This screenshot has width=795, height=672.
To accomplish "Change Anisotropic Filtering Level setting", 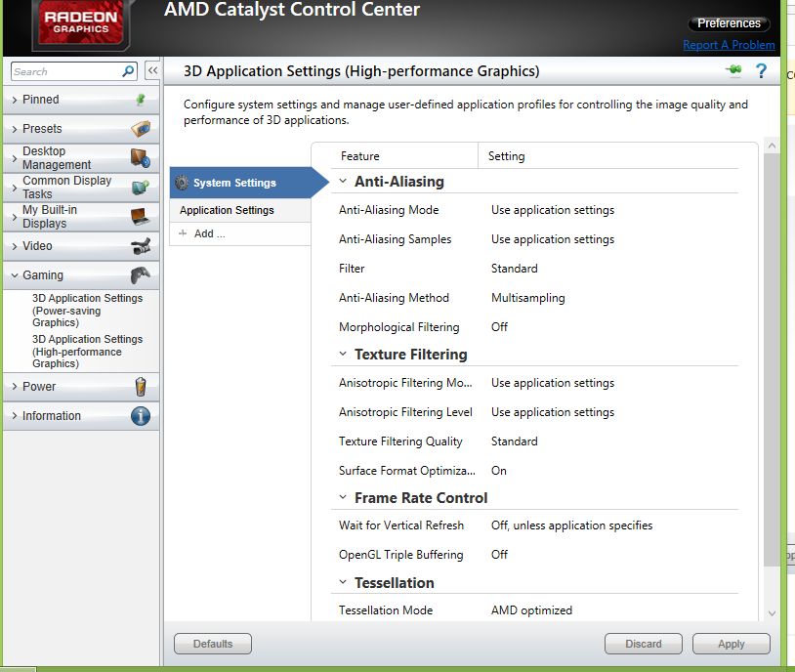I will tap(553, 412).
